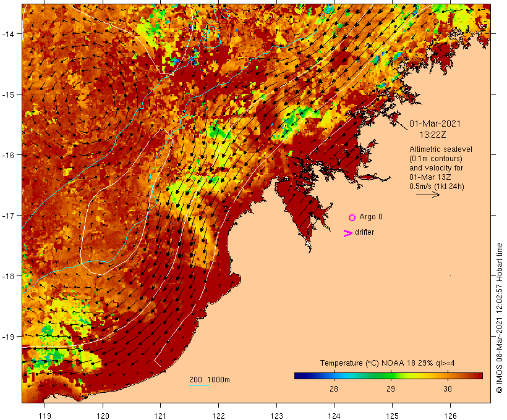
Task: Click the latitude axis label '-17'
Action: tap(7, 215)
